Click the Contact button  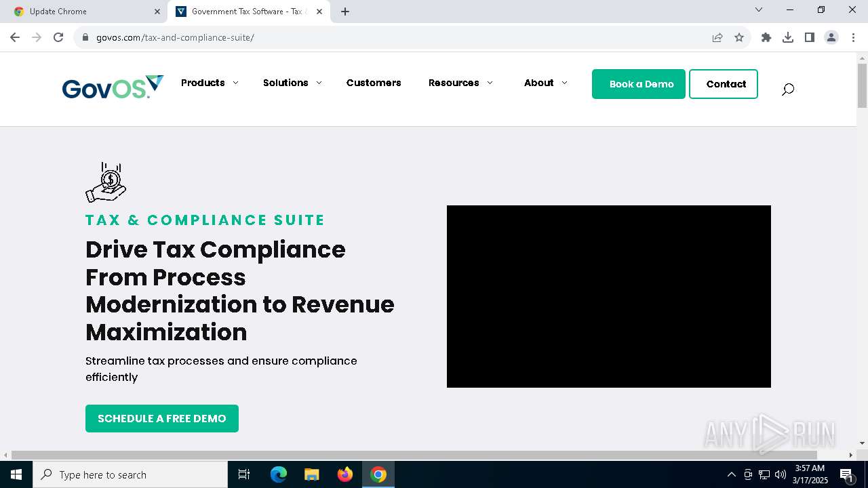pyautogui.click(x=724, y=84)
